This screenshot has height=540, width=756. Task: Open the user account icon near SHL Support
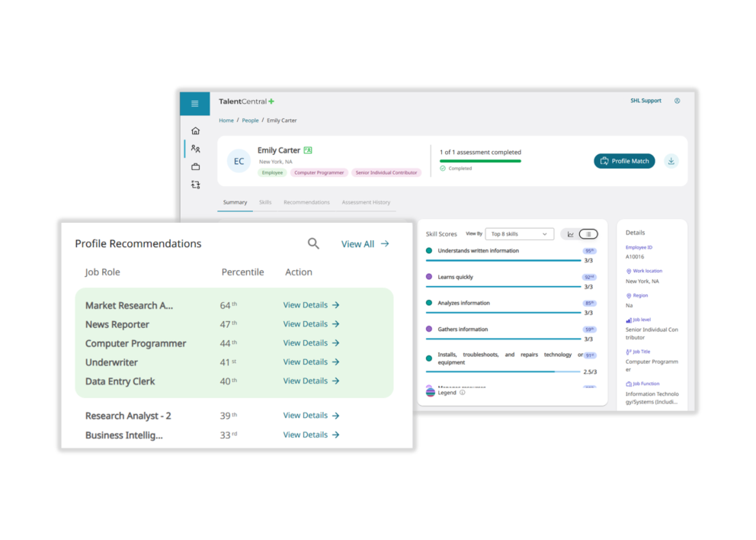677,101
